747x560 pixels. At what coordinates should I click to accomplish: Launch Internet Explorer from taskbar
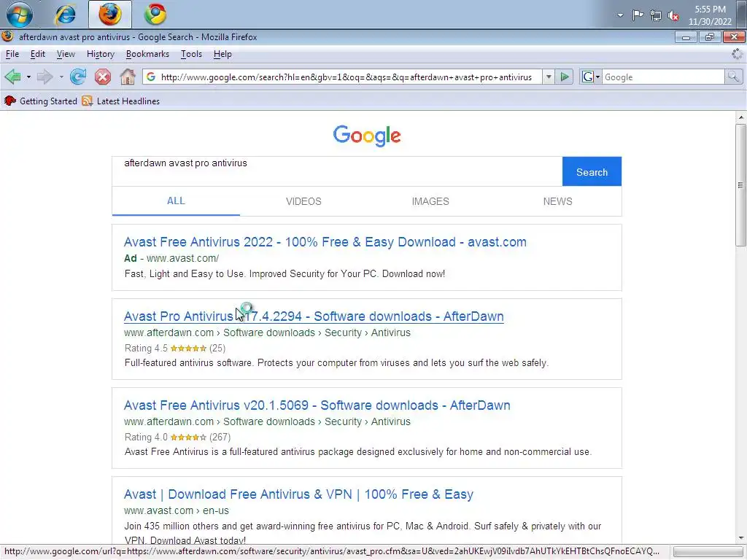(x=65, y=15)
